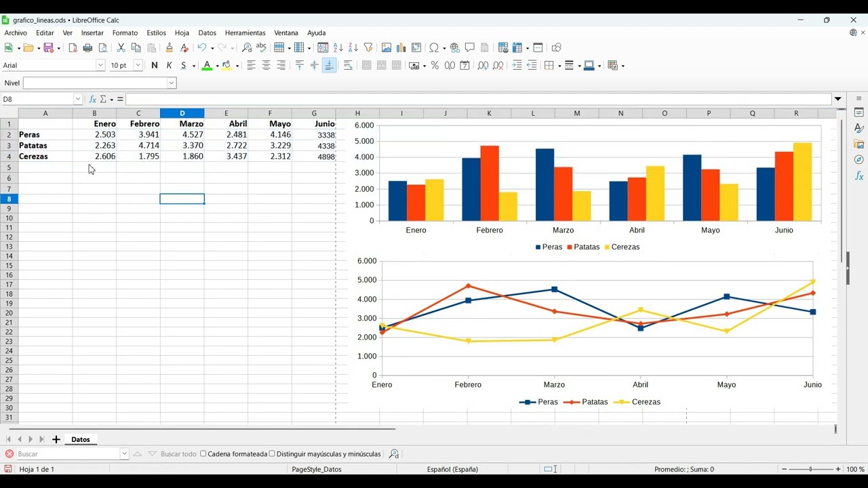Save the document with the Save icon

click(x=48, y=47)
